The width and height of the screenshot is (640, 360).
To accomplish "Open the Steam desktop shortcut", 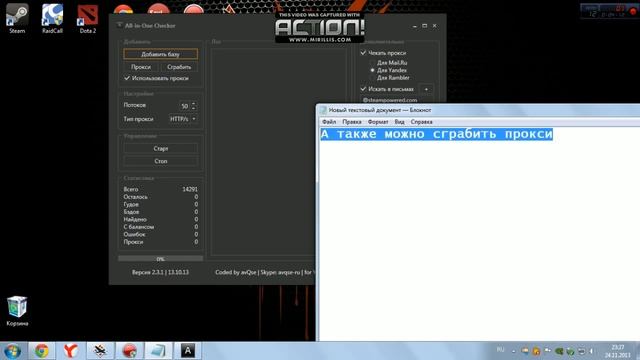I will 17,18.
